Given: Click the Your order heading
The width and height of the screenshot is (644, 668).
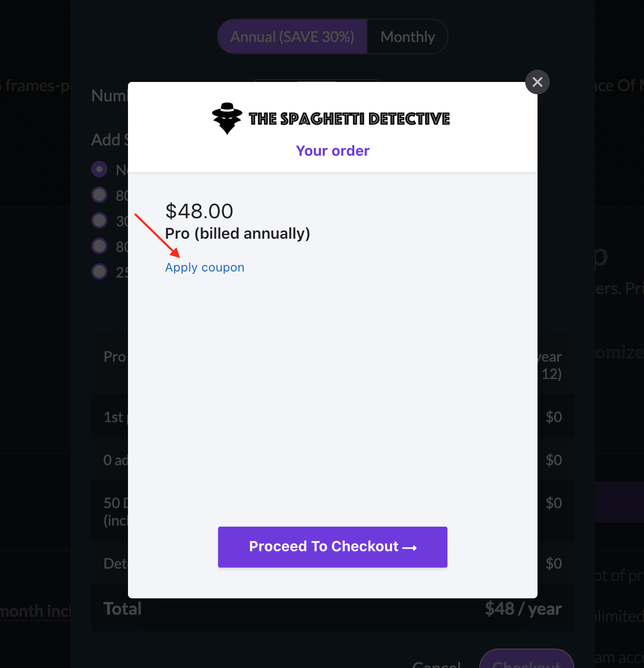Looking at the screenshot, I should point(333,151).
